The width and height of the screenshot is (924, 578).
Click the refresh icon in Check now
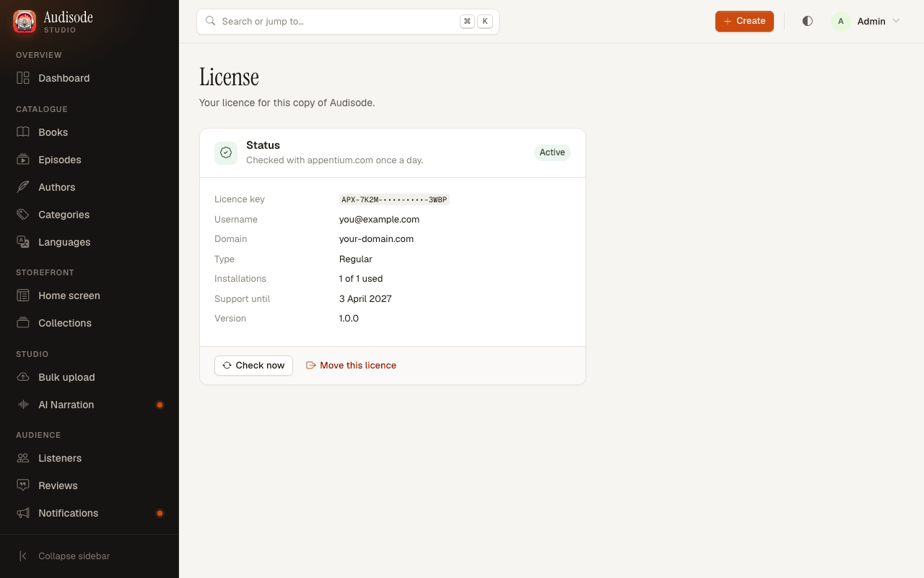pos(227,366)
